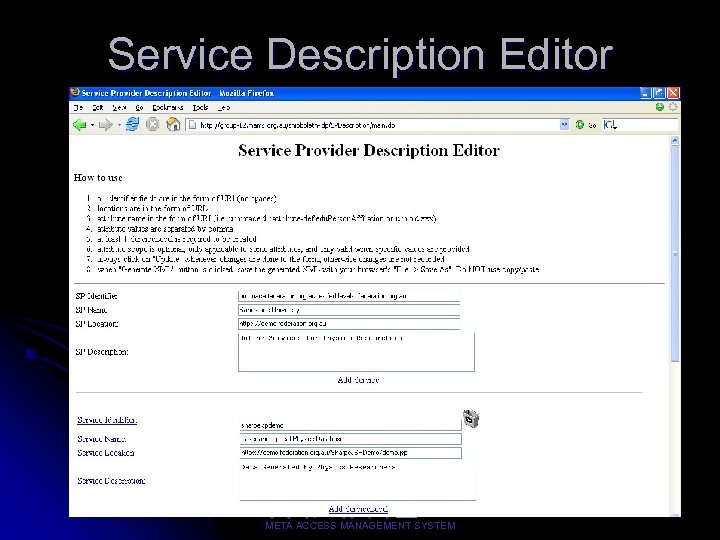Viewport: 720px width, 540px height.
Task: Click the Service Identifier link
Action: pyautogui.click(x=107, y=420)
